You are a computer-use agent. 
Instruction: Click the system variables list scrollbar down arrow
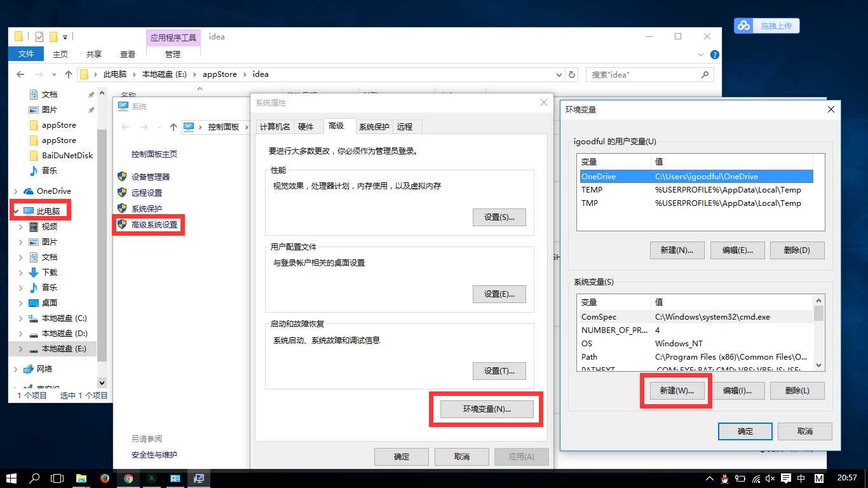pyautogui.click(x=819, y=365)
